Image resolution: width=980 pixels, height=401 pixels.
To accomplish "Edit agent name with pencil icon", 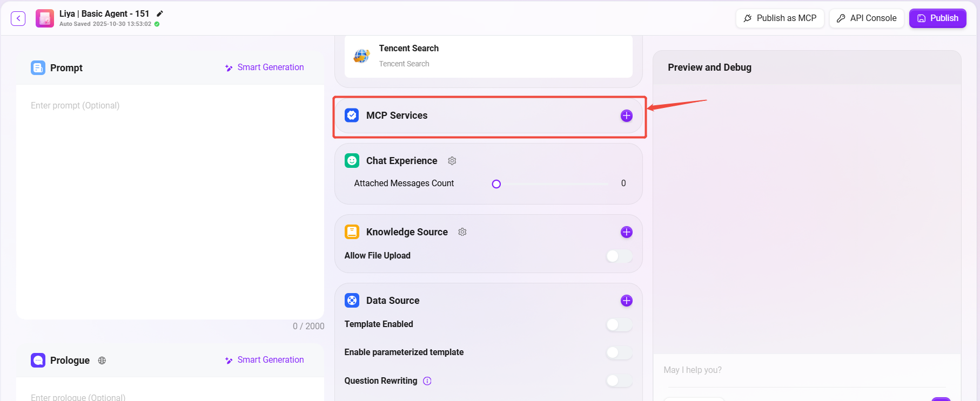I will 160,13.
